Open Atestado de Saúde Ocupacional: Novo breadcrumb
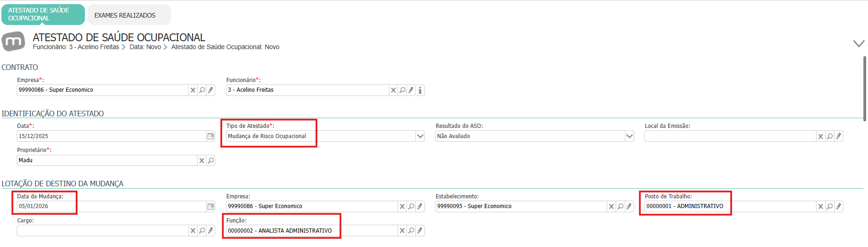Screen dimensions: 868x247 (x=225, y=47)
